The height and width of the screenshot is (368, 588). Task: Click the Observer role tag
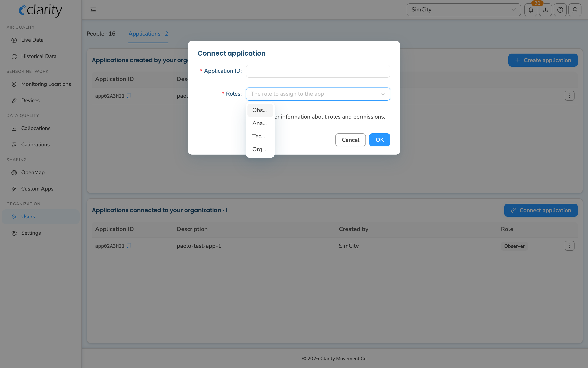point(514,246)
